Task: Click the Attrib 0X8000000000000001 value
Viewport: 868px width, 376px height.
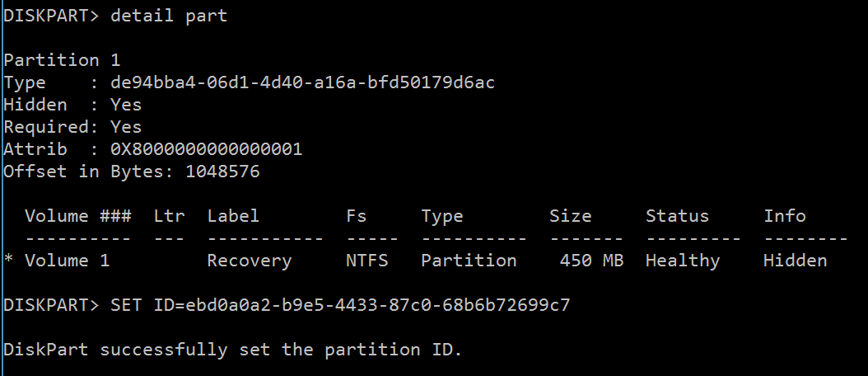Action: (x=206, y=149)
